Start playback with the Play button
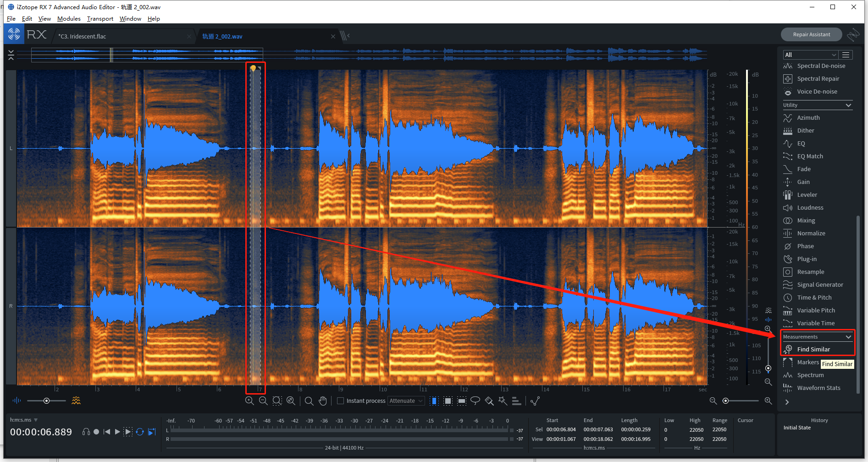Screen dimensions: 868x462 (x=117, y=432)
